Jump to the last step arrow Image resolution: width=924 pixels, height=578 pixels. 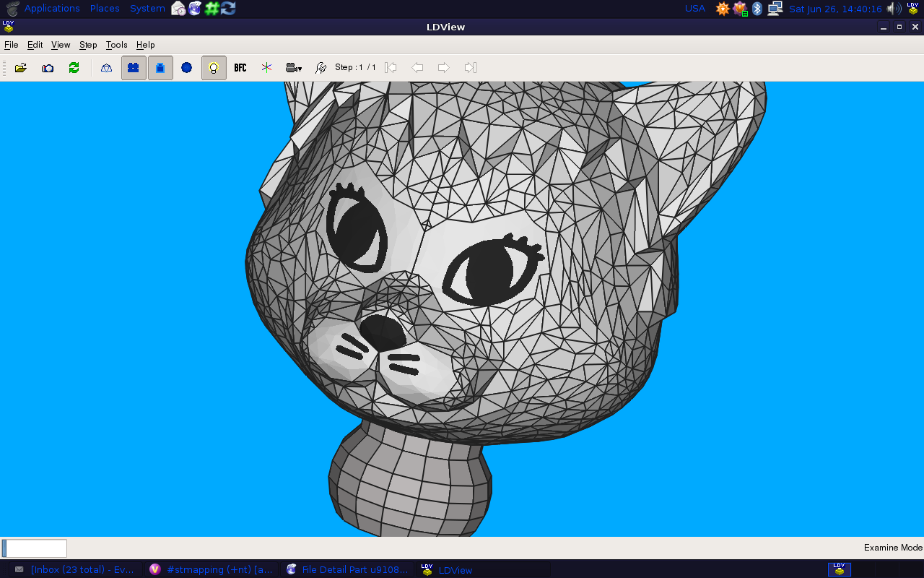pos(470,67)
